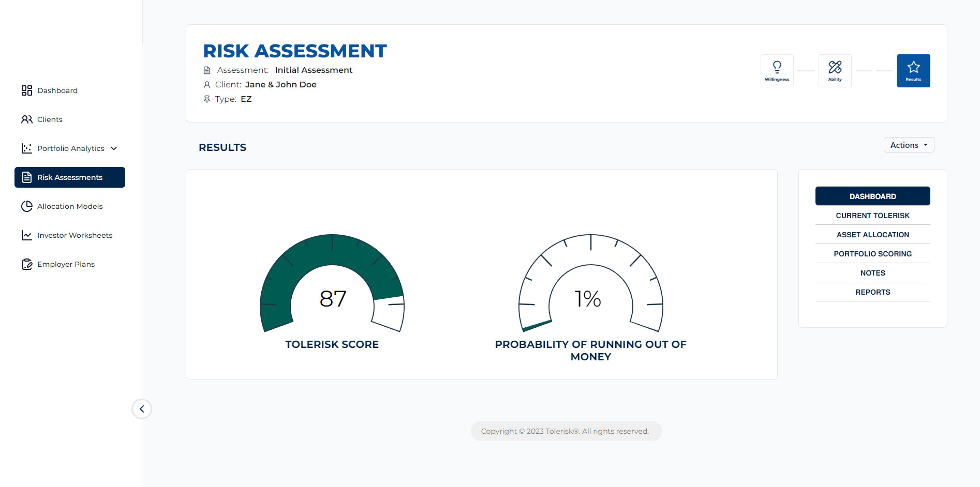The height and width of the screenshot is (487, 980).
Task: Open the Investor Worksheets menu item
Action: point(70,235)
